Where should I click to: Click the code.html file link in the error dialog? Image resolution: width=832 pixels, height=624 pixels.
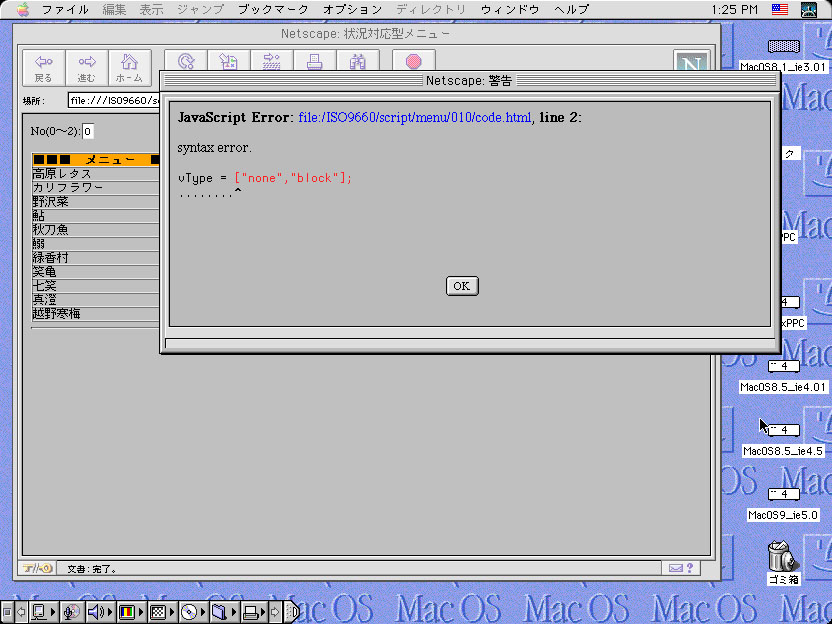click(414, 117)
